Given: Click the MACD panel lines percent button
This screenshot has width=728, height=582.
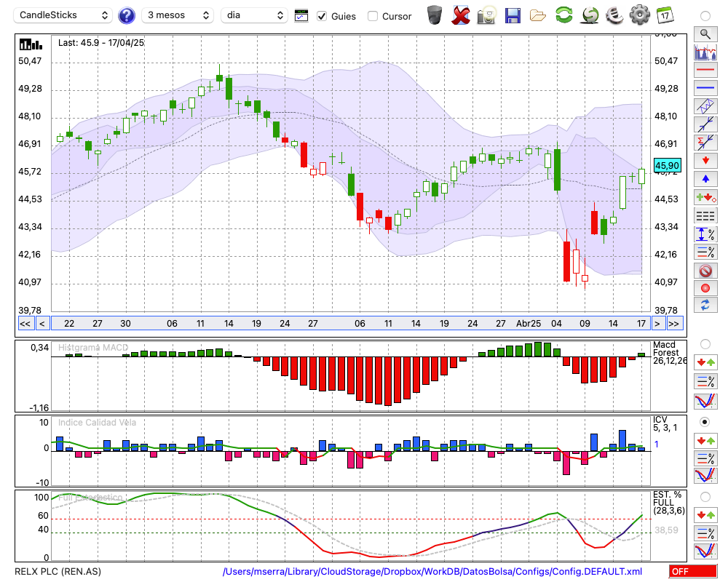Looking at the screenshot, I should click(705, 381).
